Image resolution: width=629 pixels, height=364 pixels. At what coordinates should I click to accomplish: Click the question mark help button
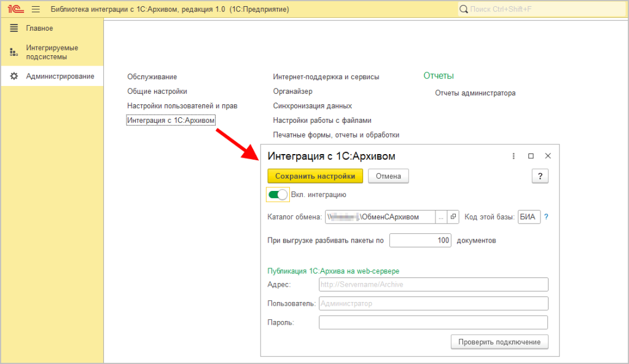tap(539, 176)
